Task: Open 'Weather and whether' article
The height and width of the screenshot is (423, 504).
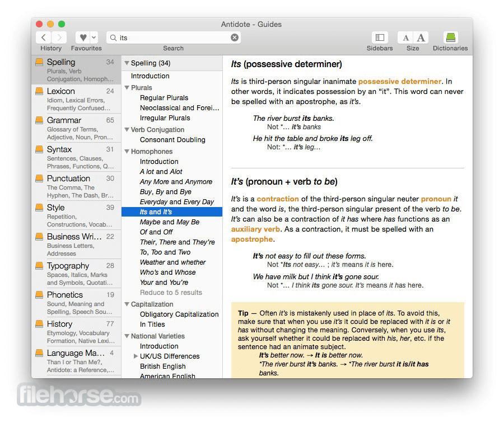Action: (173, 262)
